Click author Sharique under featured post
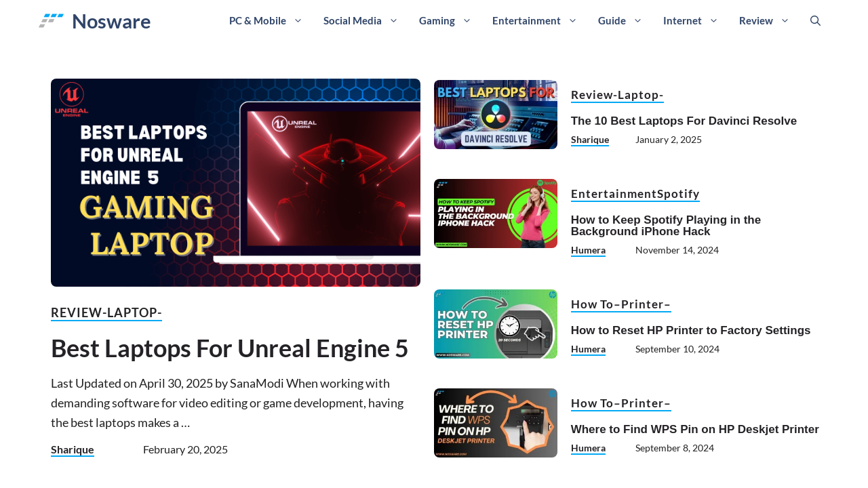 [73, 449]
